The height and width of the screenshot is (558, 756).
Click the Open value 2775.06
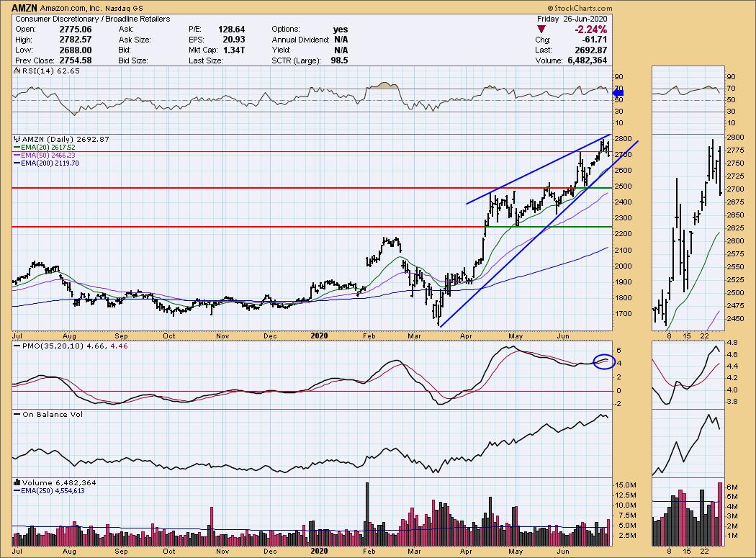pos(75,30)
